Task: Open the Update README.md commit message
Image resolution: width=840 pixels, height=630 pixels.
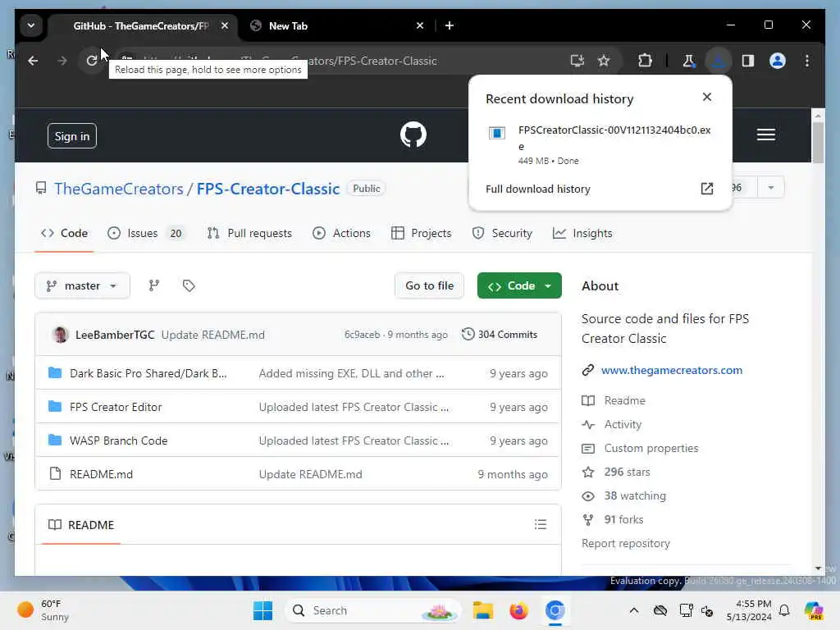Action: (213, 335)
